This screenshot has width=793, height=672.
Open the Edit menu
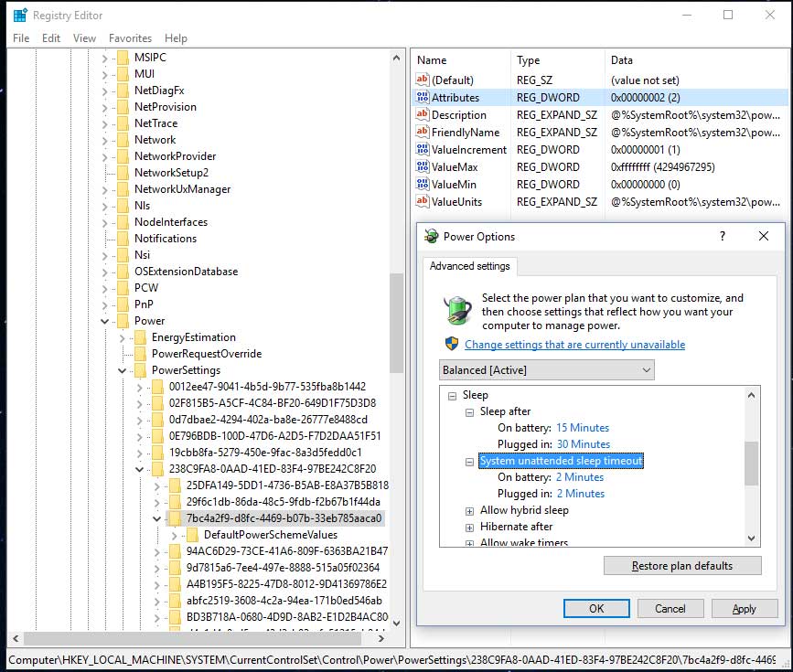(x=51, y=37)
